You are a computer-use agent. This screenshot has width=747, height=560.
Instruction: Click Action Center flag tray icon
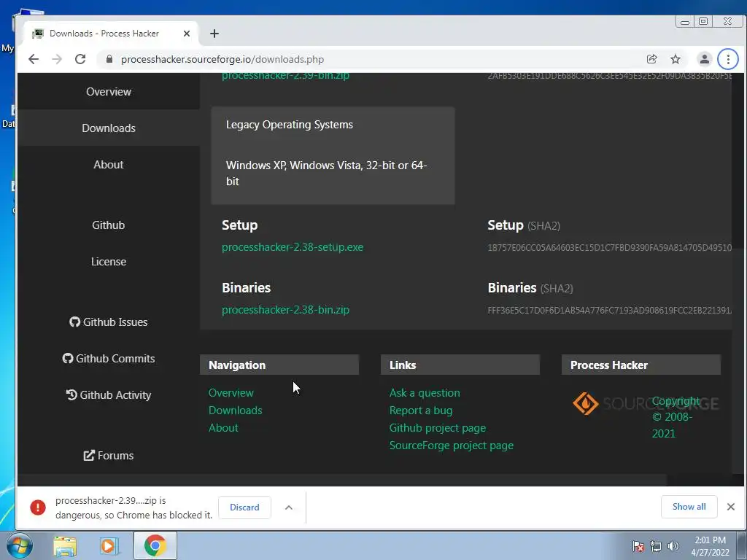[x=638, y=547]
